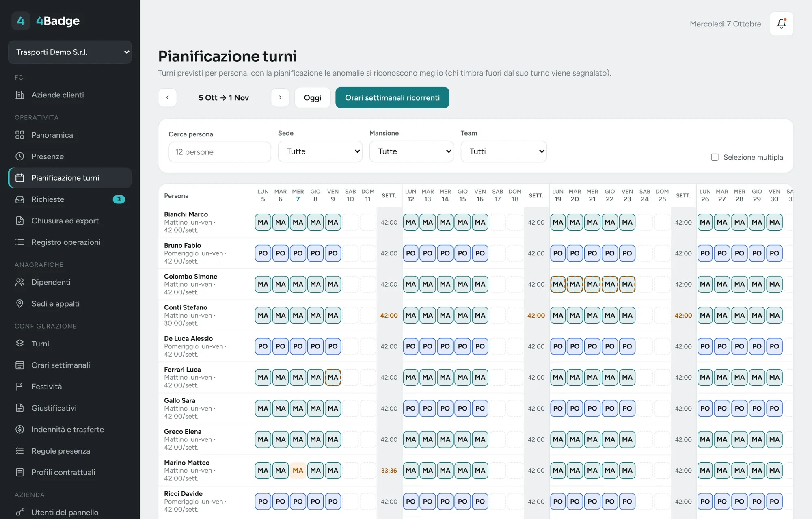Viewport: 812px width, 519px height.
Task: Click the Aziende clienti building icon
Action: pos(19,95)
